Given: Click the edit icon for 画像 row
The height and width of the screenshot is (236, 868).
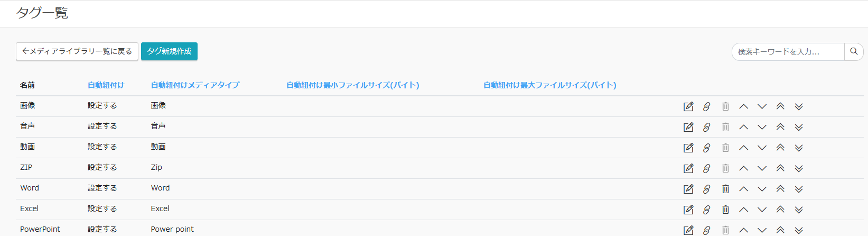Looking at the screenshot, I should coord(688,106).
